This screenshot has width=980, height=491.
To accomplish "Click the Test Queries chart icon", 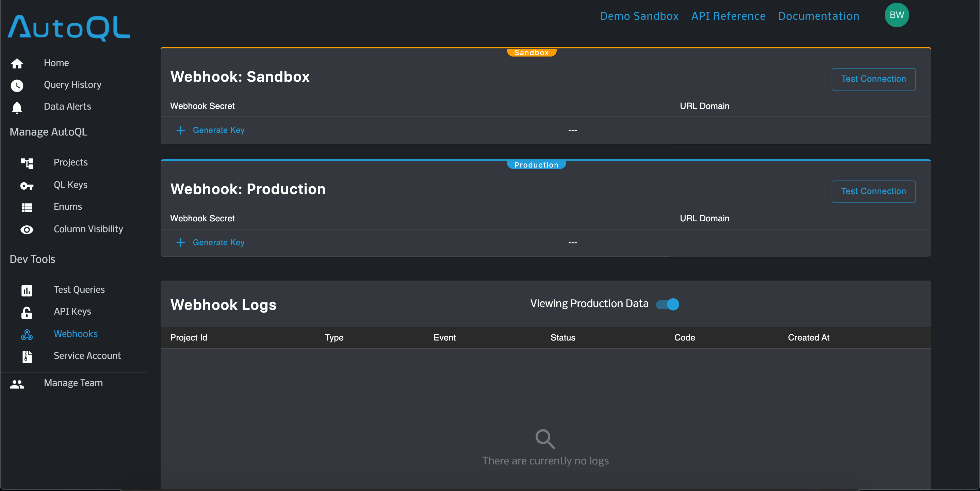I will [x=27, y=291].
